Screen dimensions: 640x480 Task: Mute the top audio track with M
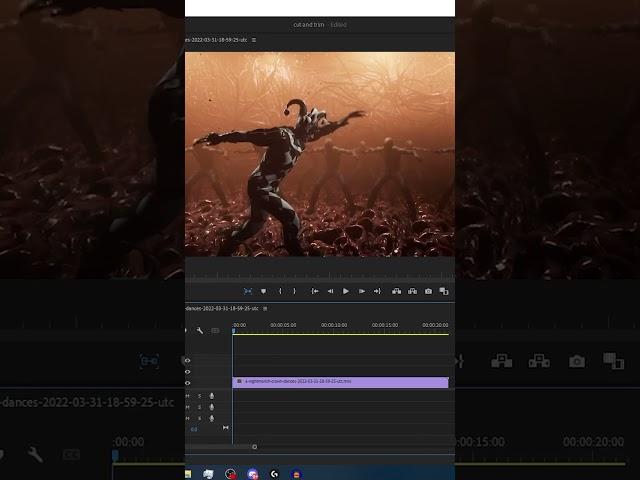[188, 396]
